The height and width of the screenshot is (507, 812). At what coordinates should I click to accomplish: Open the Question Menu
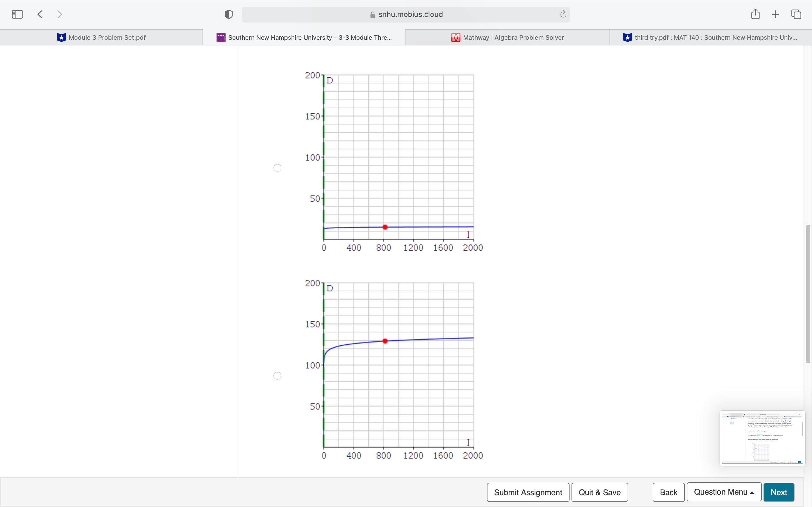(723, 492)
